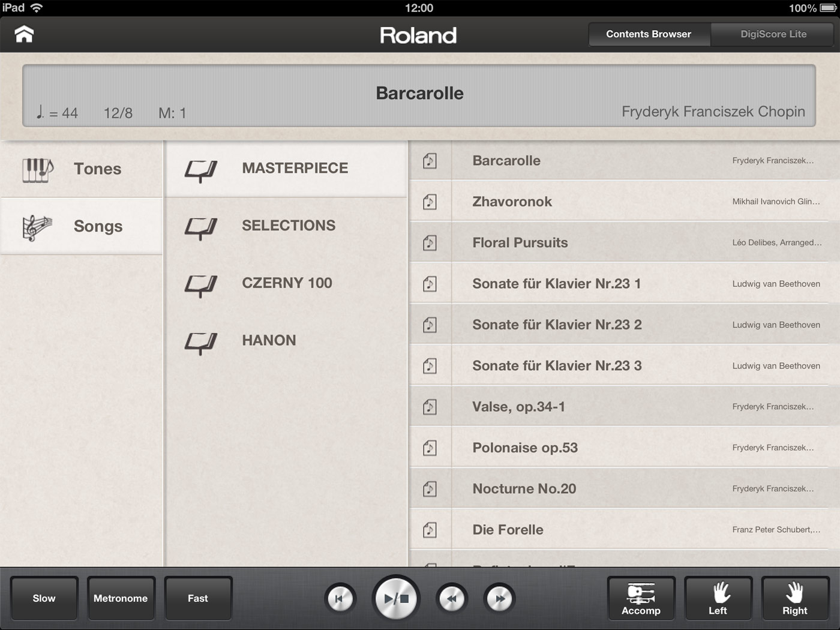Choose the Barcarolle song in list

(x=624, y=161)
